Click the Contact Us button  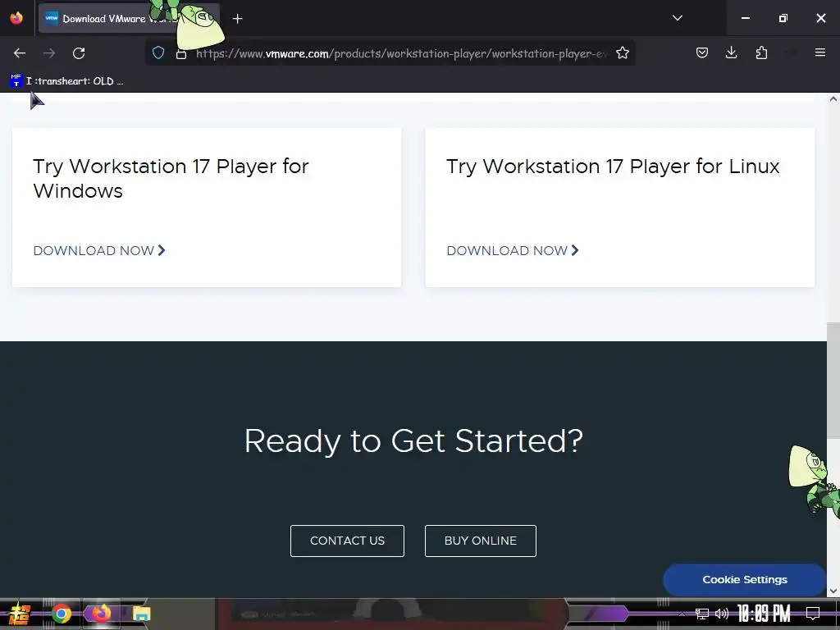click(347, 541)
